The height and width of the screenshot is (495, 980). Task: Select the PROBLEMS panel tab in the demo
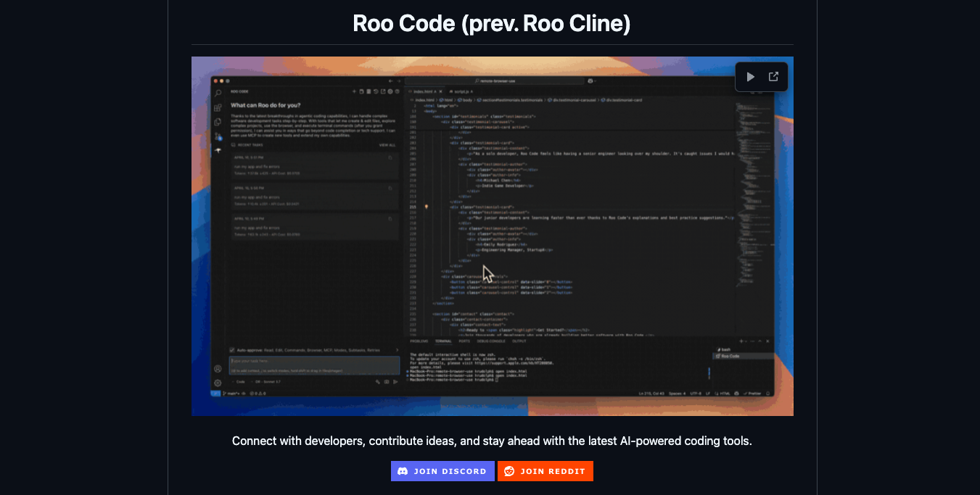[x=419, y=341]
